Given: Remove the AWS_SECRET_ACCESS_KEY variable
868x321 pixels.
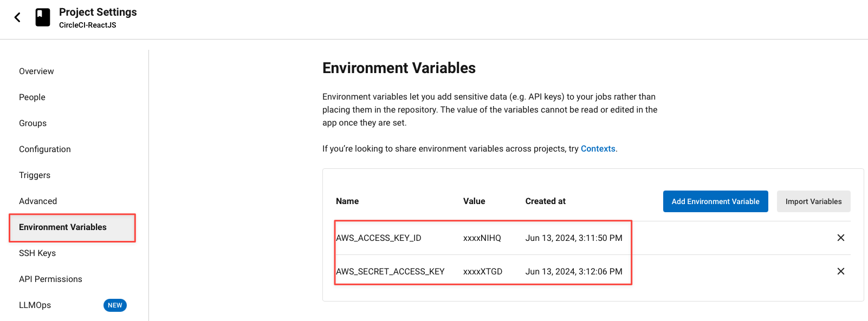Looking at the screenshot, I should (840, 271).
